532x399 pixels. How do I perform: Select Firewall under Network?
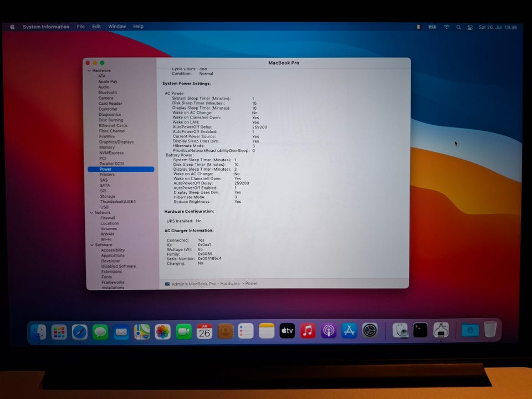(108, 218)
